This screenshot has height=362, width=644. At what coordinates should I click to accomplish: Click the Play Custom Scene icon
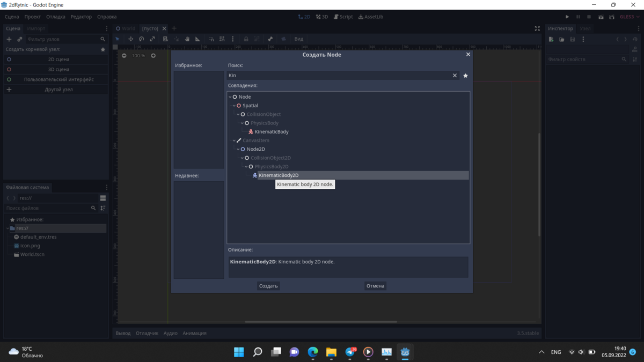point(612,17)
